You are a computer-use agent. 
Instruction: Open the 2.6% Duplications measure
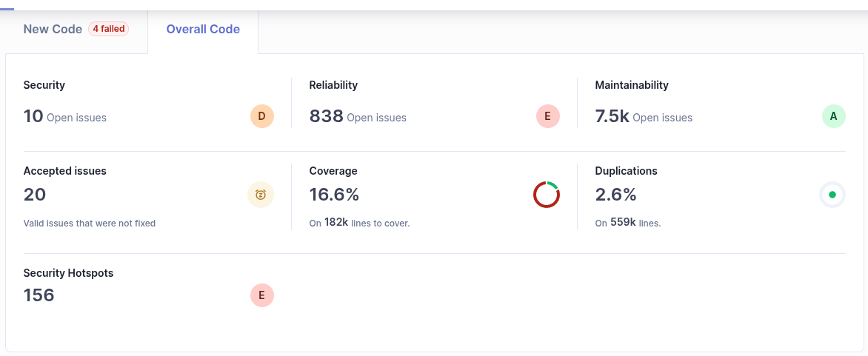pyautogui.click(x=615, y=195)
